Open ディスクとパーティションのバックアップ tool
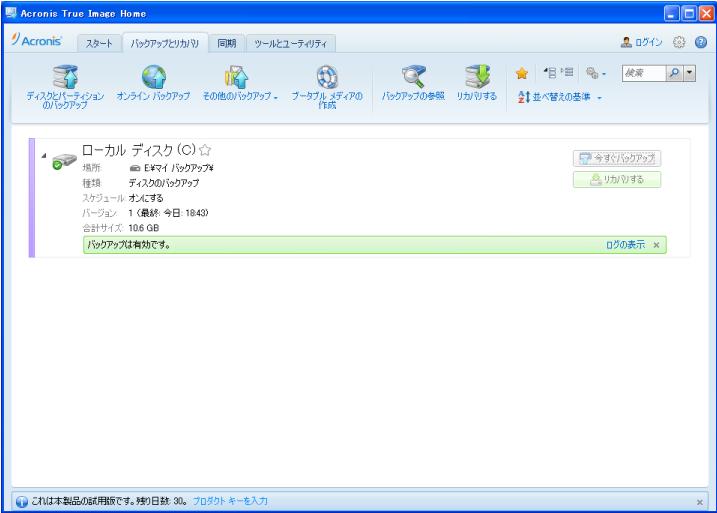 click(x=65, y=87)
